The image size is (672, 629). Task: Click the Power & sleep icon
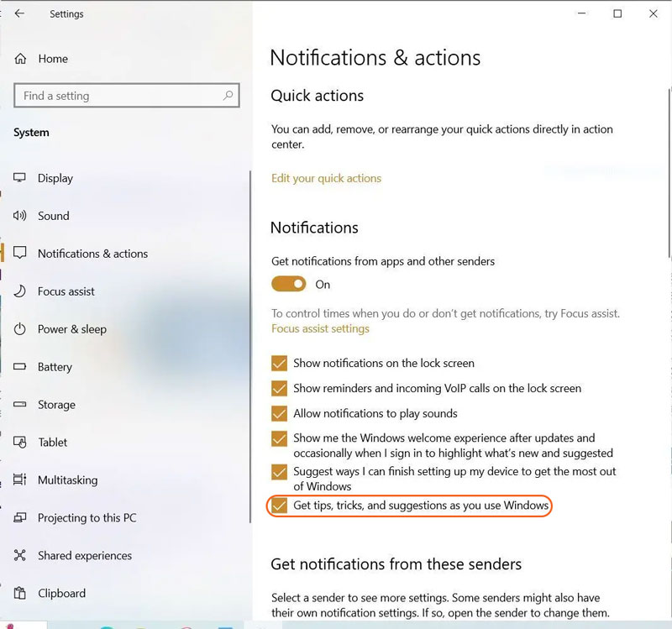(x=19, y=329)
